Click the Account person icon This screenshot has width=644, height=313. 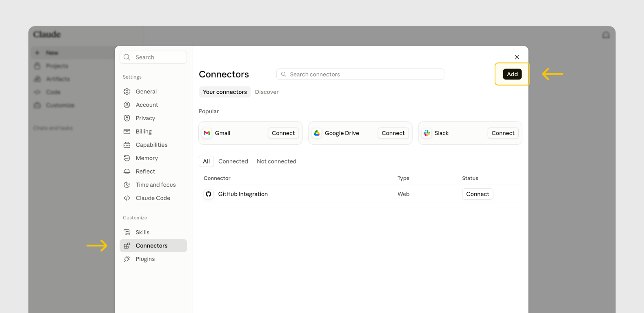pyautogui.click(x=127, y=105)
